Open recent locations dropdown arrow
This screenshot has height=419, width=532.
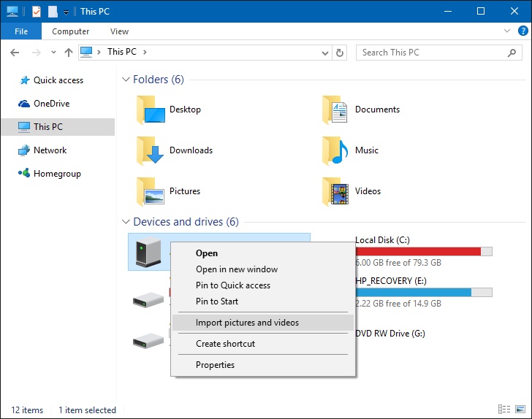click(x=53, y=53)
